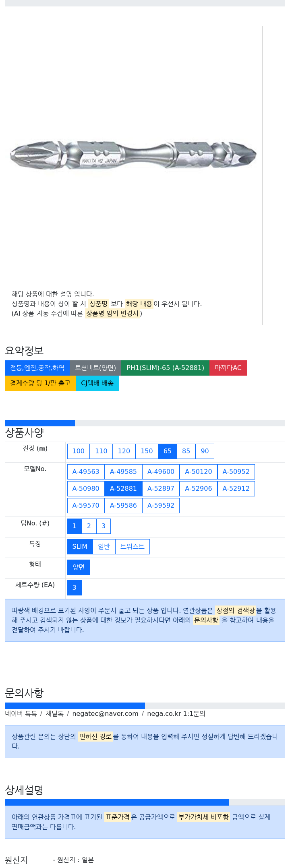This screenshot has height=868, width=290.
Task: Open the 전동,엔진,공작,하역 category tag
Action: (x=37, y=368)
